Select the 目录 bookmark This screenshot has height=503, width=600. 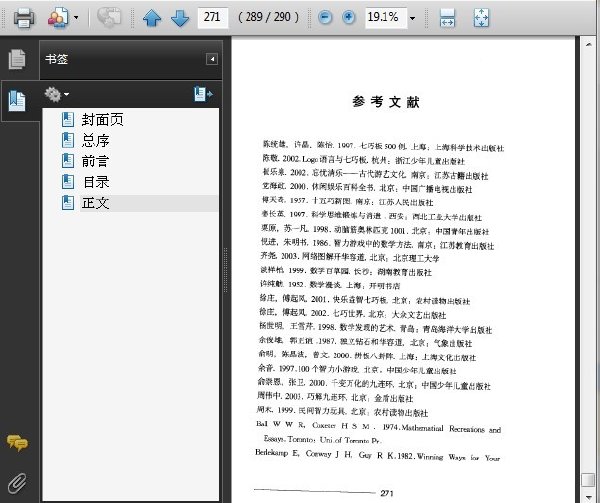coord(96,182)
